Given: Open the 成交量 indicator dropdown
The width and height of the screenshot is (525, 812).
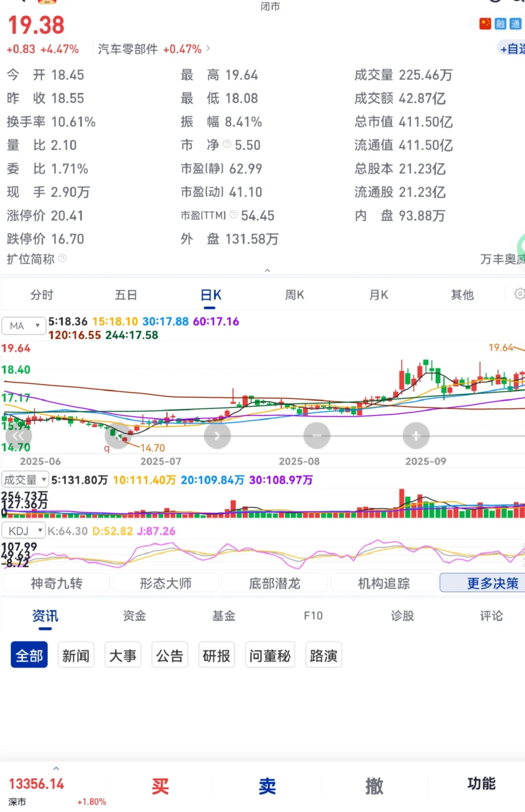Looking at the screenshot, I should (x=25, y=480).
